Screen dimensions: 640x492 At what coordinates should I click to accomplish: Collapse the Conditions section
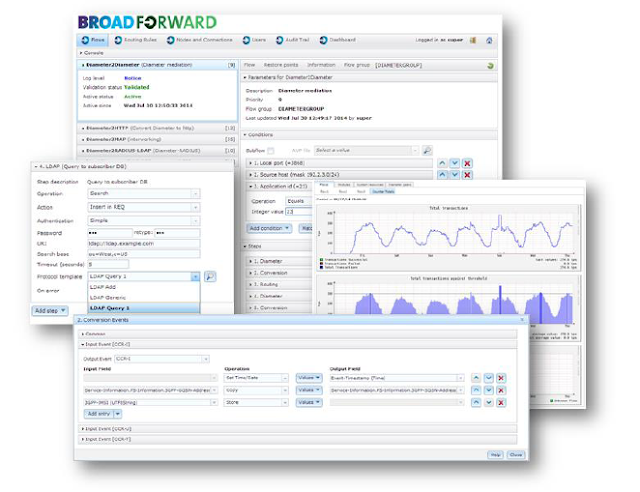[x=369, y=135]
